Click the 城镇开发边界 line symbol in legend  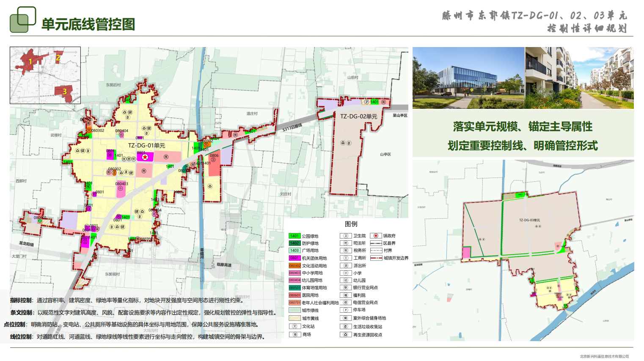[376, 258]
